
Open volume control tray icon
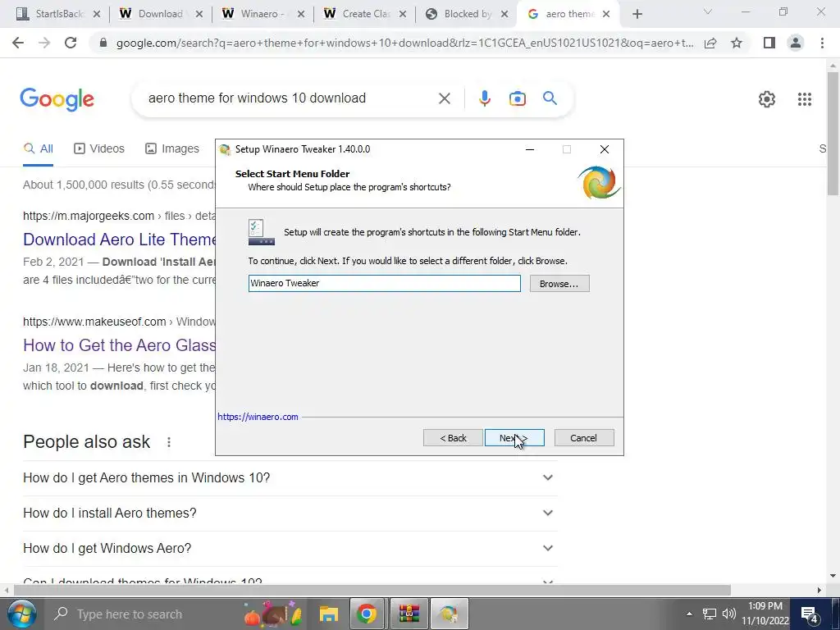click(728, 614)
